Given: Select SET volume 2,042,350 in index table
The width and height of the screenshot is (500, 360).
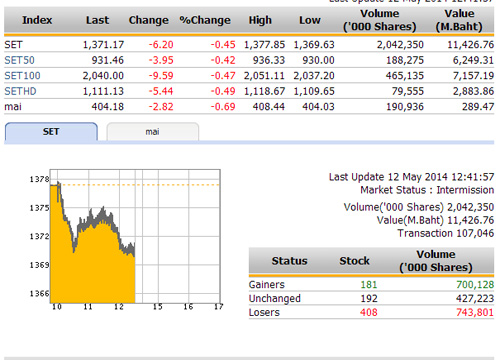Looking at the screenshot, I should [400, 45].
